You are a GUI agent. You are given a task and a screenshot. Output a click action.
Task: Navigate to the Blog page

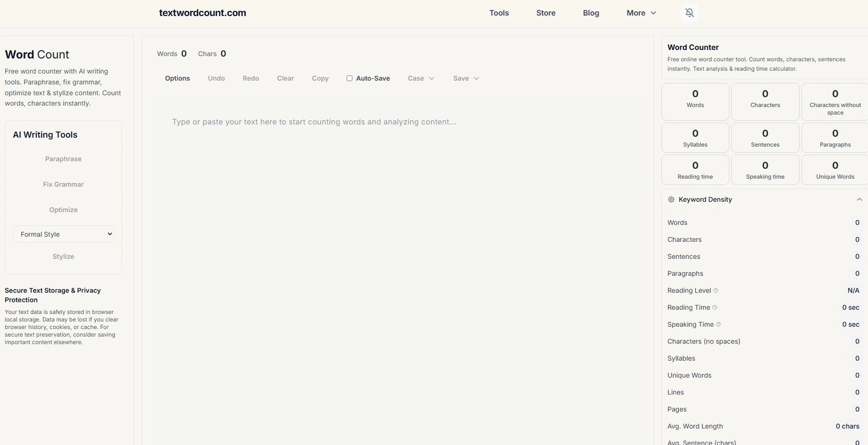coord(591,13)
